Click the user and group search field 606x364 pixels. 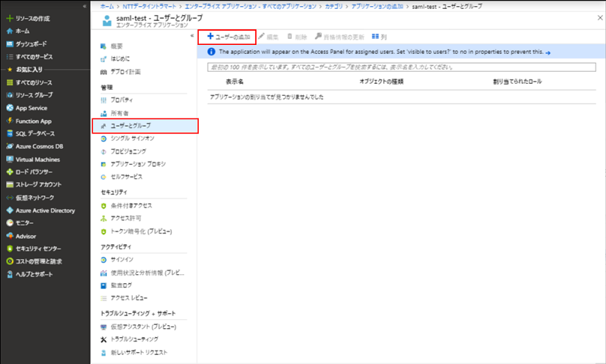[401, 67]
